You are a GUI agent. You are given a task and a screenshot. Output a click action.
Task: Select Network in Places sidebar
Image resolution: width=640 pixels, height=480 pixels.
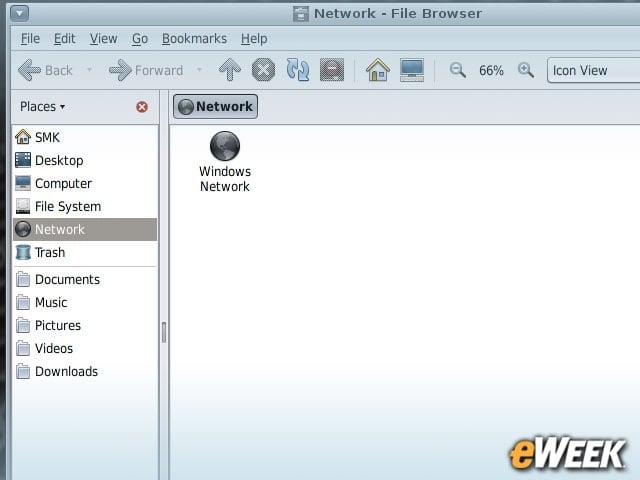point(85,229)
